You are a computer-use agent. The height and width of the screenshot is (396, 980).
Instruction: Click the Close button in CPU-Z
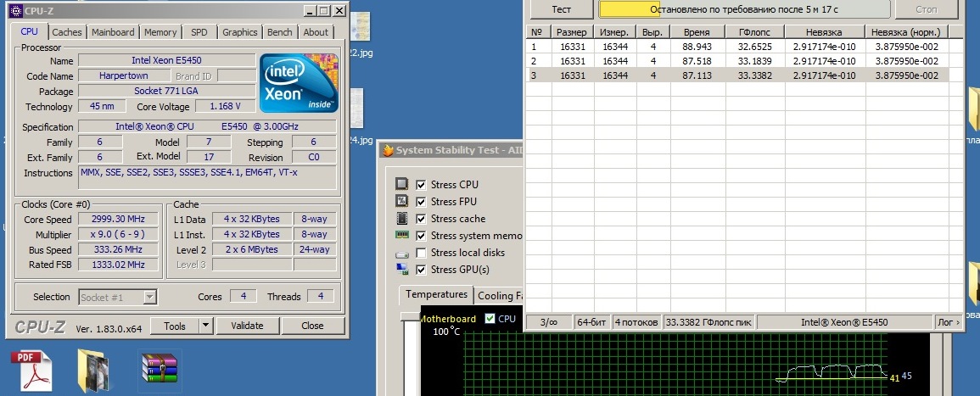coord(312,326)
